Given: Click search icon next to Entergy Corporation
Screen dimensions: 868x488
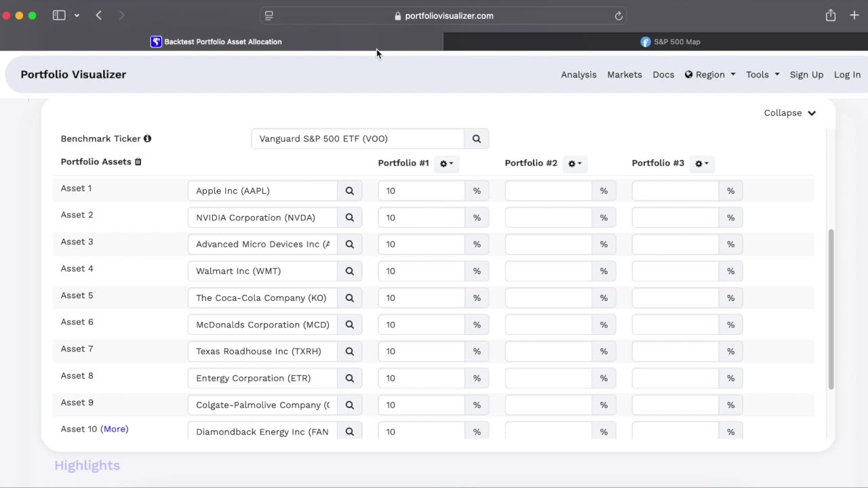Looking at the screenshot, I should 350,378.
